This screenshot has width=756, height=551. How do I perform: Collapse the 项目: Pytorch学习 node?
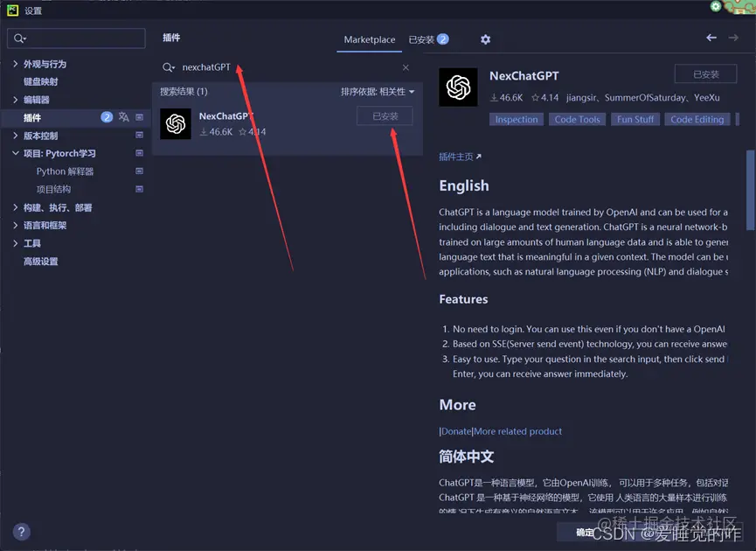tap(16, 153)
